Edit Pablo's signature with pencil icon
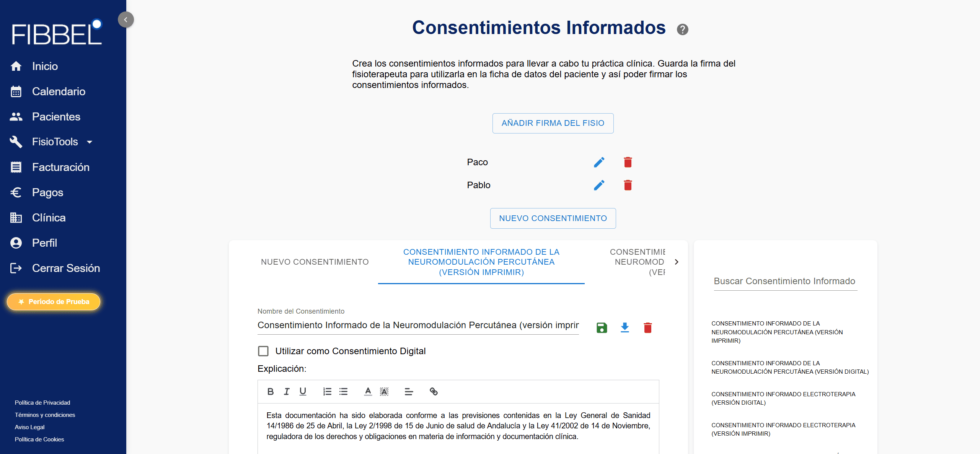Viewport: 980px width, 454px height. (x=599, y=185)
